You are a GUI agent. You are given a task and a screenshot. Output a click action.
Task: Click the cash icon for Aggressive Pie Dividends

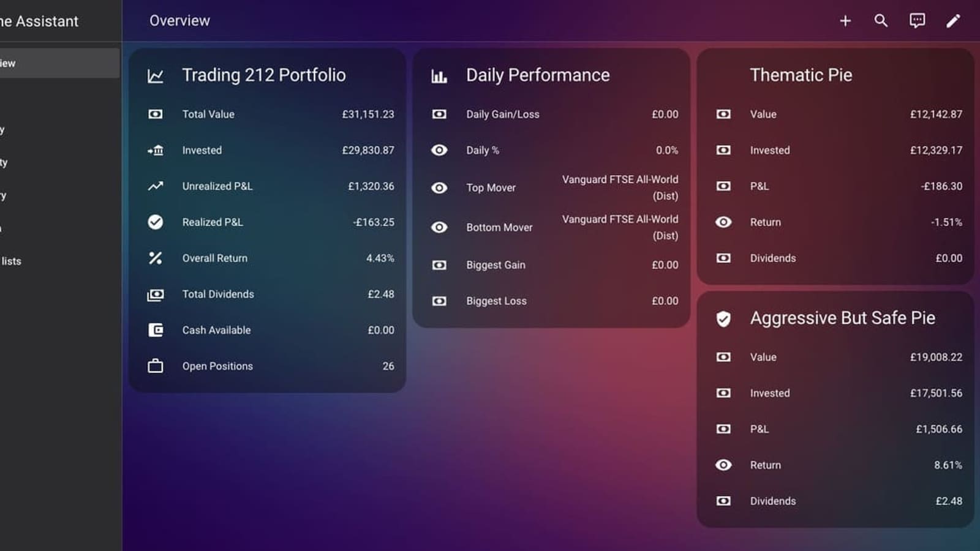[723, 501]
